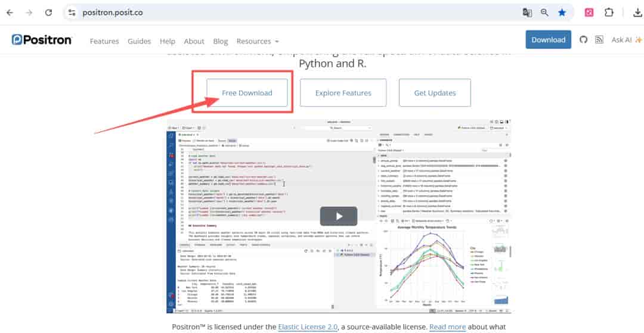This screenshot has height=333, width=644.
Task: Open the Guides menu item
Action: click(x=139, y=42)
